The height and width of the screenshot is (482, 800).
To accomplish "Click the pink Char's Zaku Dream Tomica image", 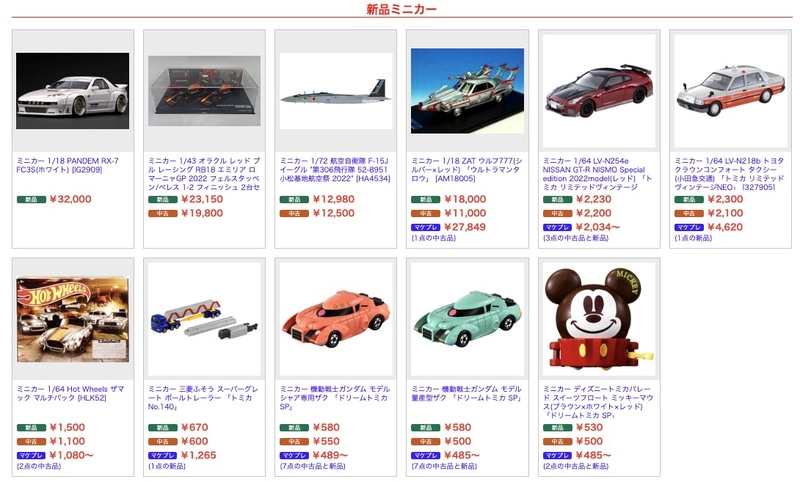I will [336, 319].
